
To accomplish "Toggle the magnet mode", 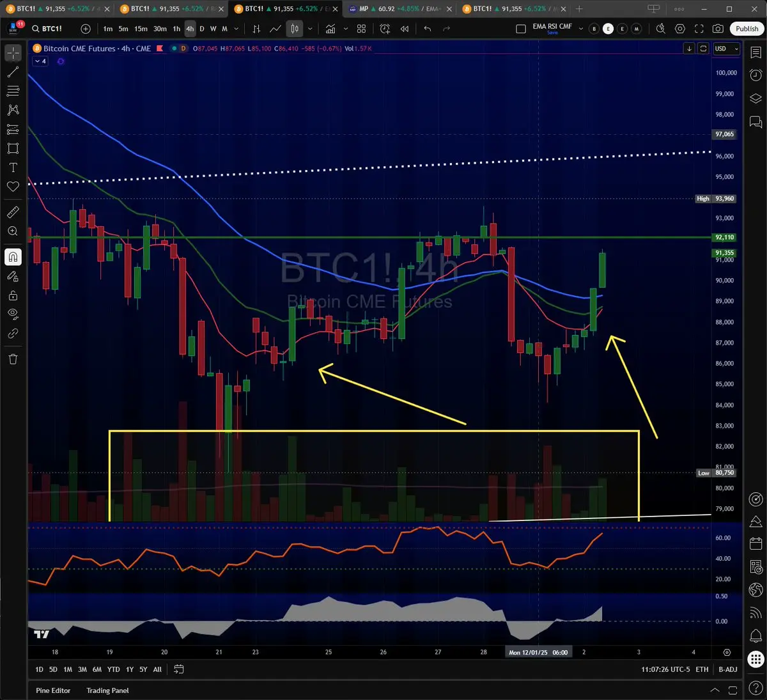I will coord(13,257).
